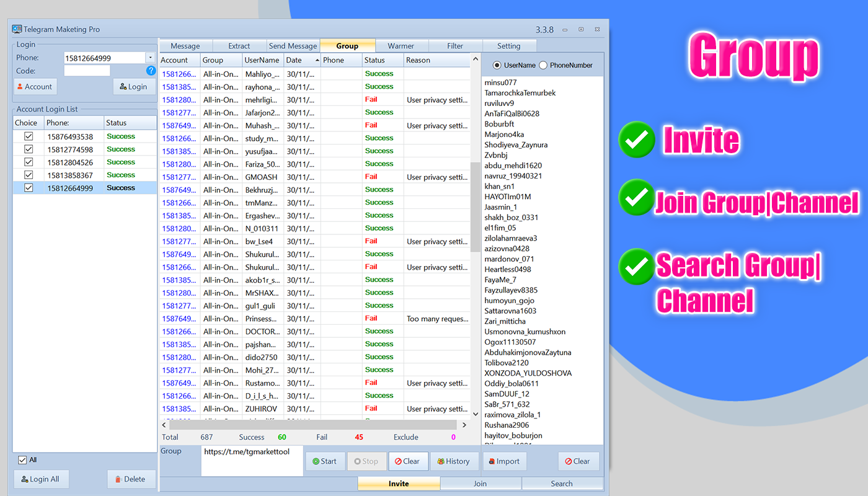
Task: Click the Delete button
Action: click(x=131, y=479)
